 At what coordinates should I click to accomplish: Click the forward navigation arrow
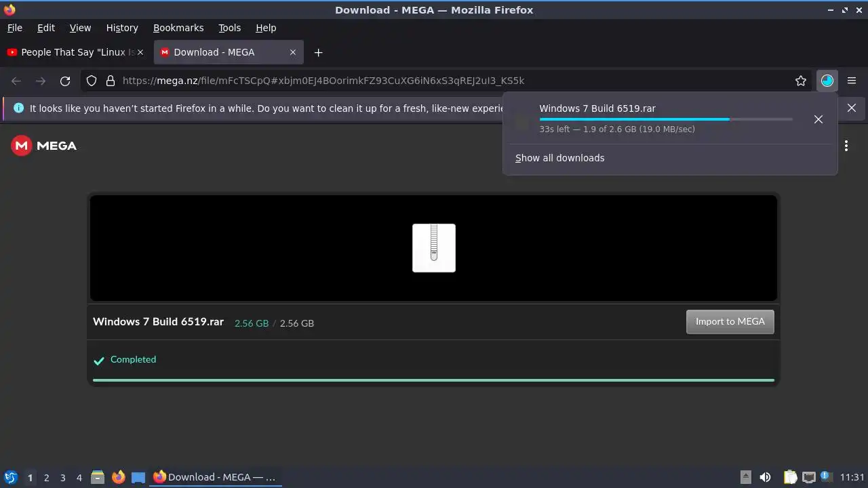tap(41, 81)
